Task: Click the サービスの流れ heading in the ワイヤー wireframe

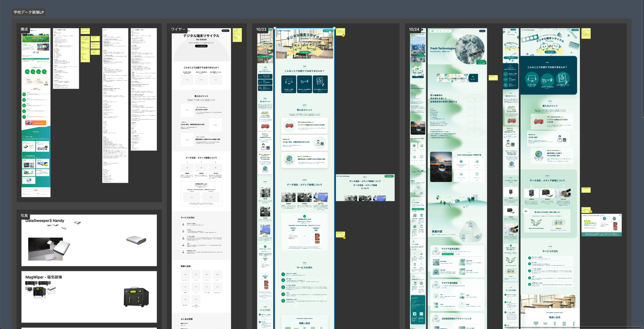Action: [x=187, y=218]
